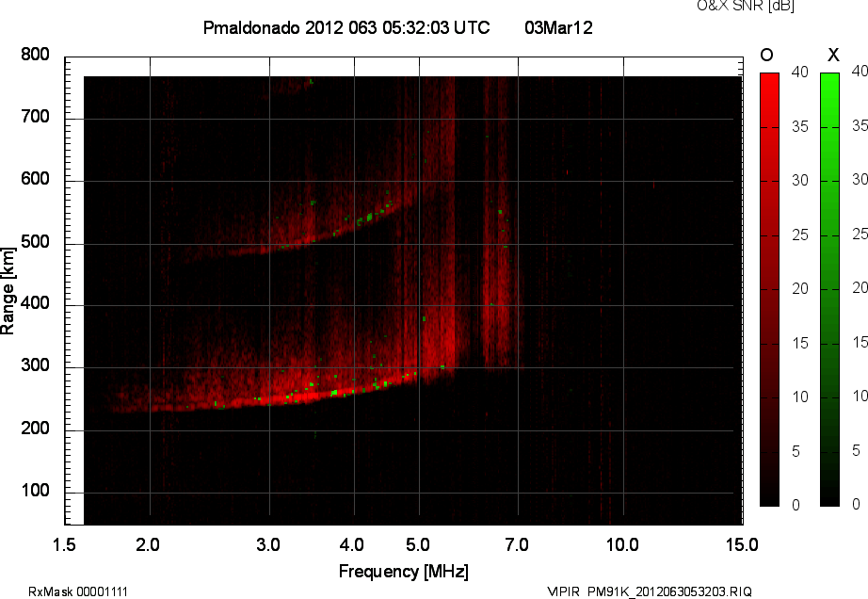Click the "0" tick beside the red colorbar

pos(796,505)
